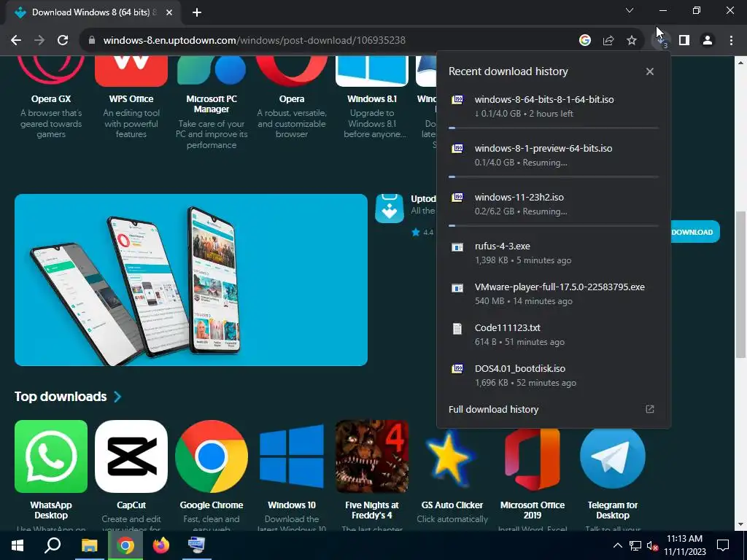Click the Google icon in address bar

[585, 41]
